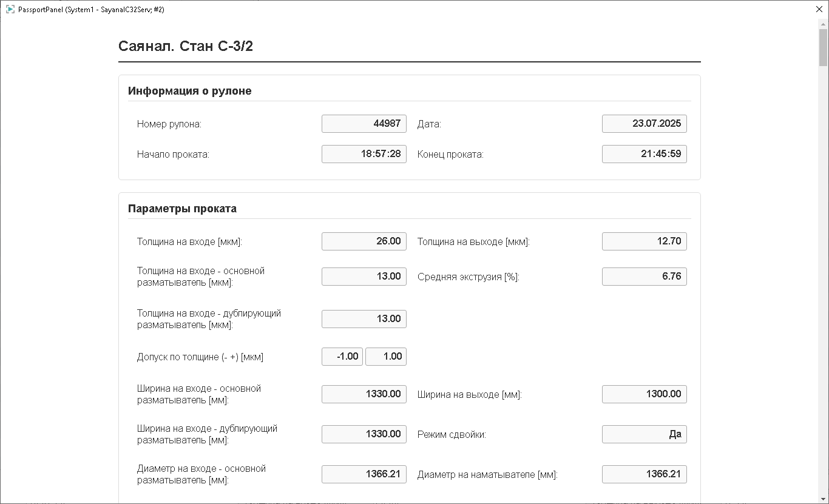Click the scrollbar down arrow

(823, 499)
